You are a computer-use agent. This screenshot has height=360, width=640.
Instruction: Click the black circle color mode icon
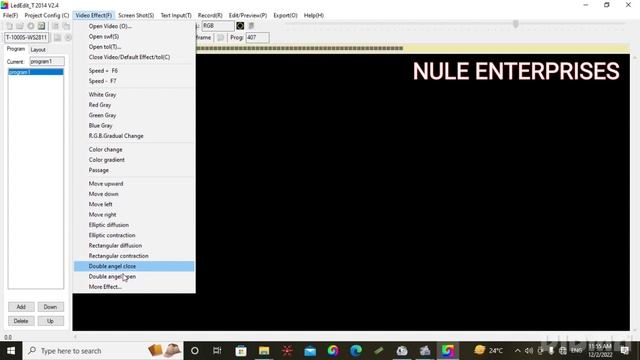tap(240, 26)
